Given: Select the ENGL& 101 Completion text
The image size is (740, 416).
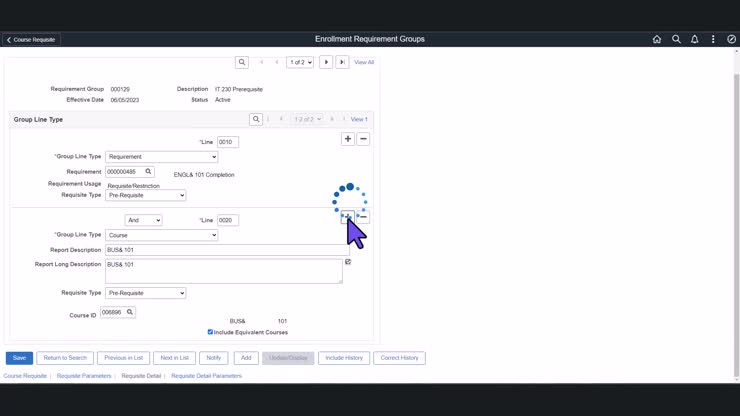Looking at the screenshot, I should click(204, 175).
